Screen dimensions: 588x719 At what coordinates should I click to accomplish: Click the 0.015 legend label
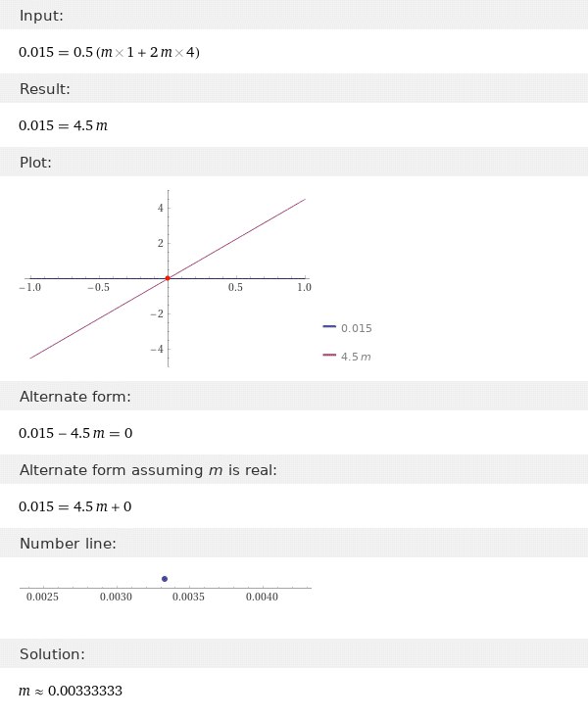[x=356, y=328]
